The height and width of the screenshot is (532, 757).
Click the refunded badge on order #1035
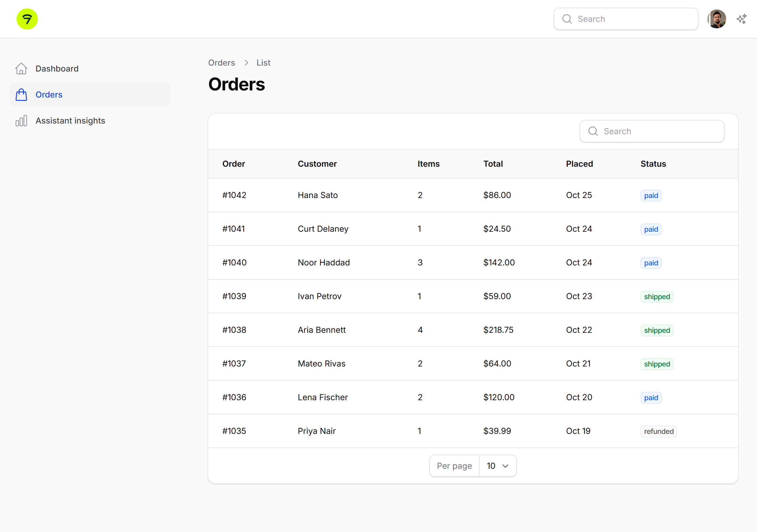pos(659,431)
